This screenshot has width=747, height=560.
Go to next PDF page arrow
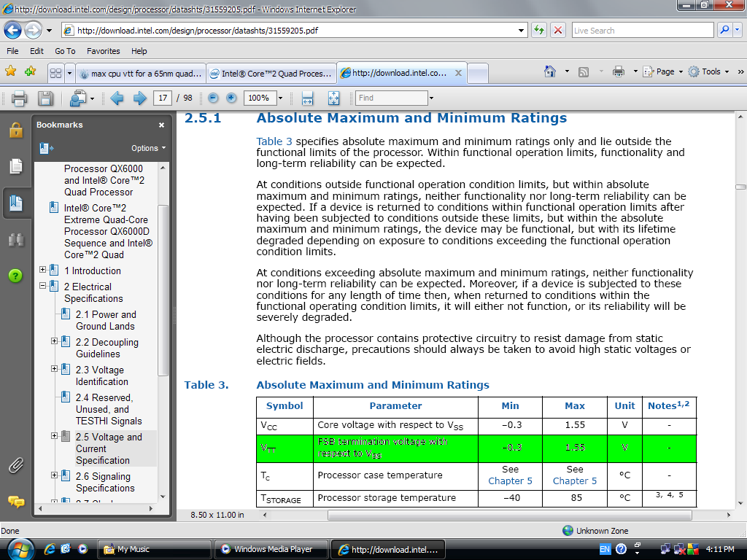(139, 98)
